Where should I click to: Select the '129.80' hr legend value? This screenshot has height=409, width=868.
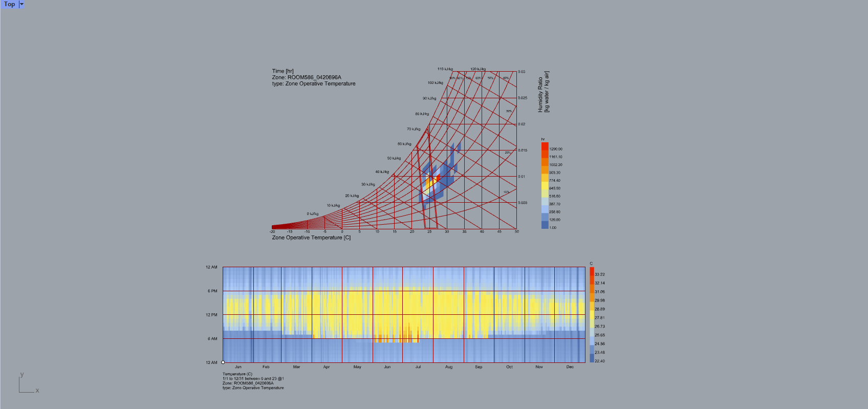tap(554, 220)
